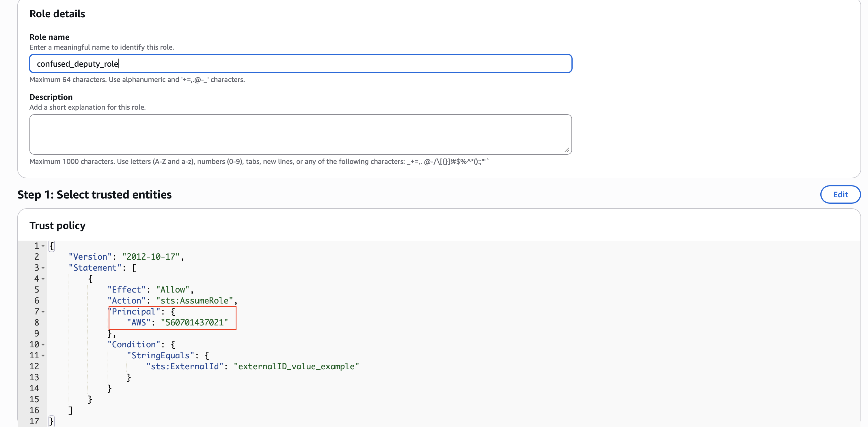868x427 pixels.
Task: Collapse the Principal block fold arrow
Action: point(43,312)
